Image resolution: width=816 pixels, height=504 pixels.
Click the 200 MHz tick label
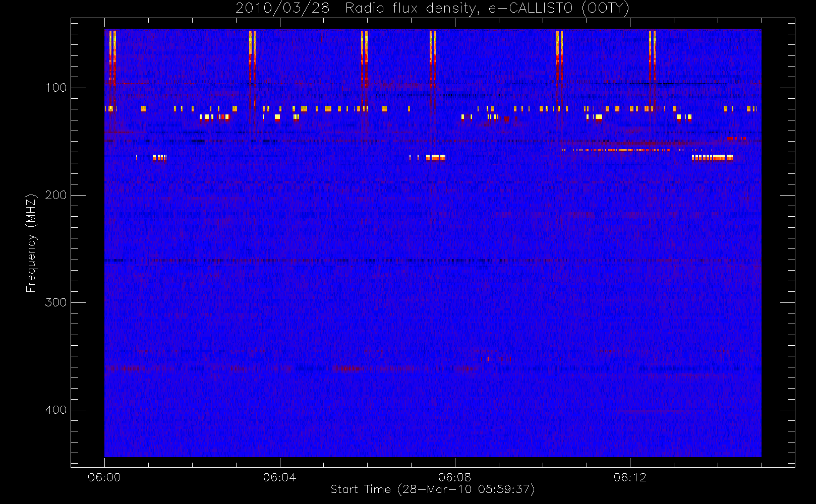[56, 195]
